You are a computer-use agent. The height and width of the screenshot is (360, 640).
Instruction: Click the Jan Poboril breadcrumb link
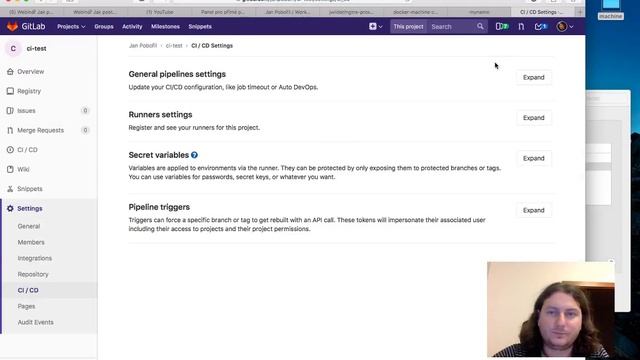(x=143, y=46)
